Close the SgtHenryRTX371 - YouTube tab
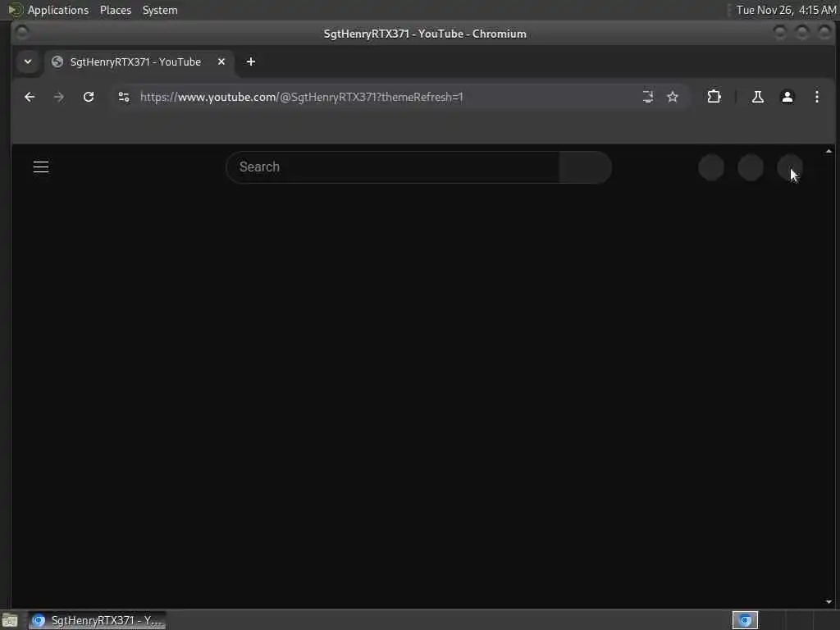 click(221, 62)
